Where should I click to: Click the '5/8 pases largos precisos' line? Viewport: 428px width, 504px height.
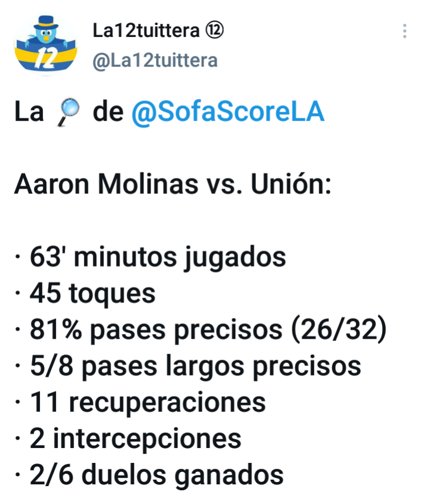tap(188, 367)
